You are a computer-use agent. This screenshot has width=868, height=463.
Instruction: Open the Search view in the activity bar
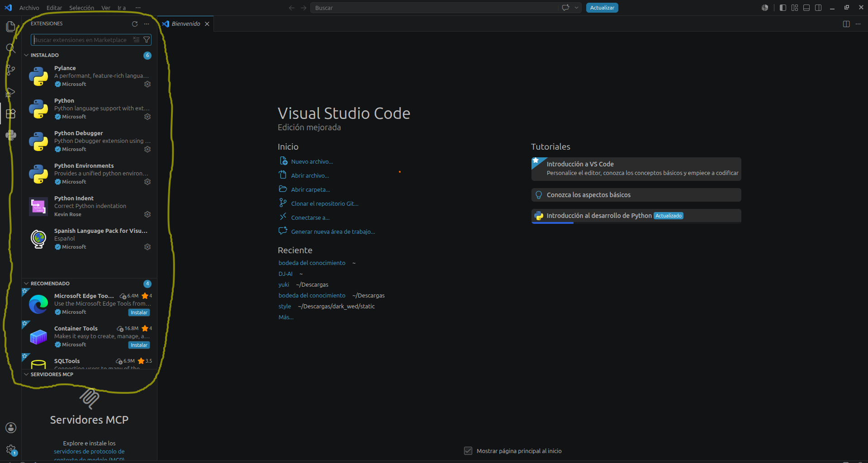[11, 48]
